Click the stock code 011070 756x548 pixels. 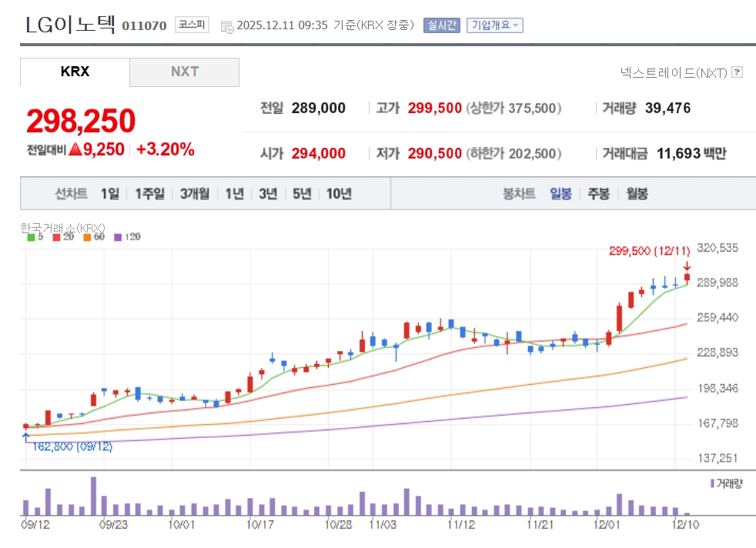[x=144, y=25]
